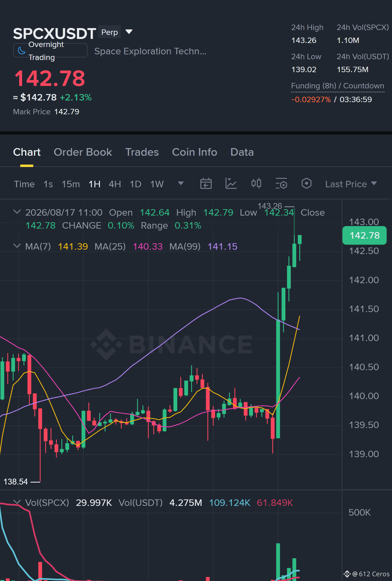
Task: Click the CHANGE value 0.10%
Action: pyautogui.click(x=121, y=225)
